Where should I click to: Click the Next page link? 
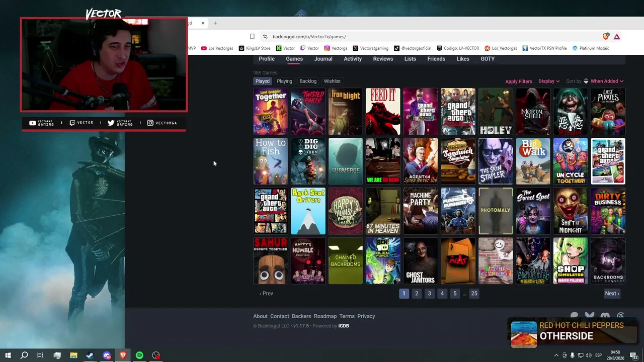(612, 294)
